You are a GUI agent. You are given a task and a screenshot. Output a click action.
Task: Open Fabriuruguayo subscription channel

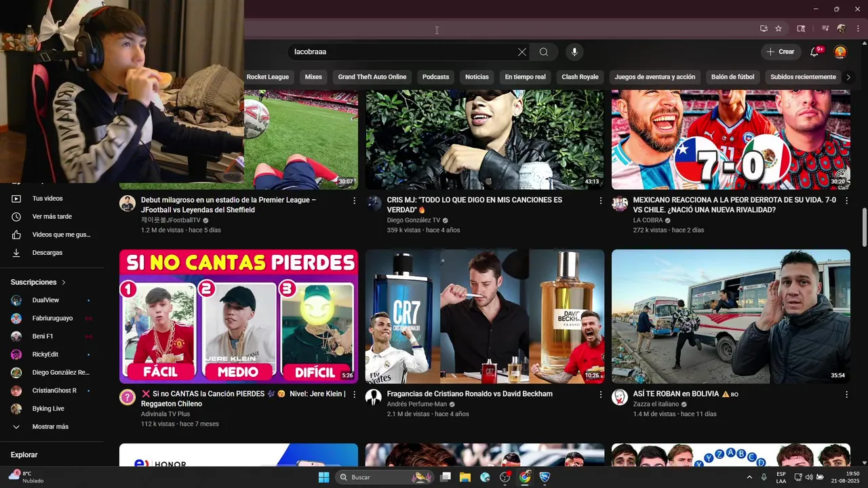[52, 319]
